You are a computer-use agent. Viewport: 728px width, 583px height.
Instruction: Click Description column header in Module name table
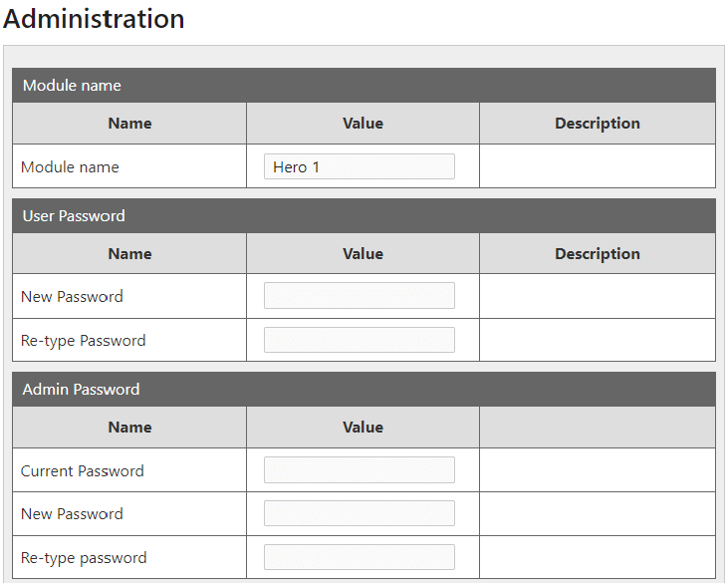pyautogui.click(x=597, y=124)
